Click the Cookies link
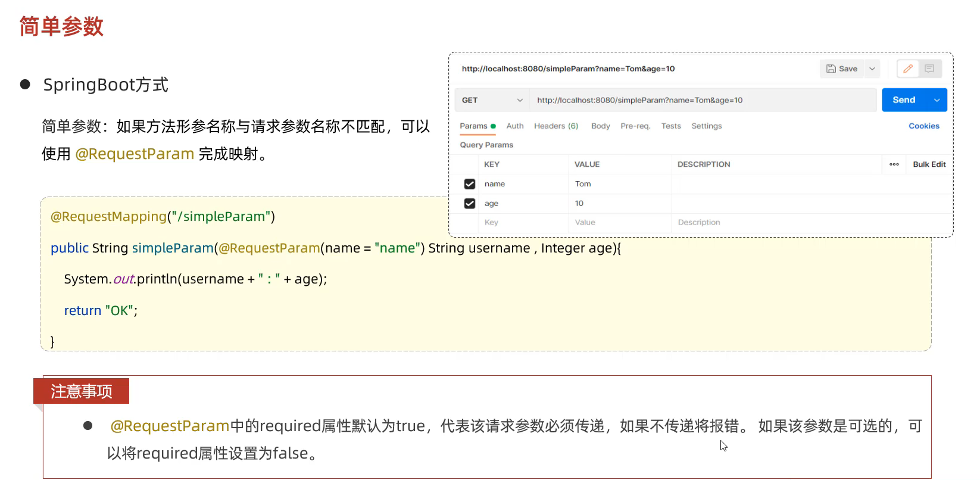This screenshot has height=480, width=980. point(923,126)
